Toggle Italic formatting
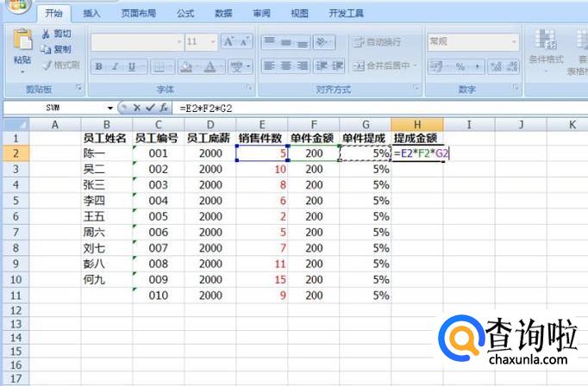 click(x=116, y=66)
